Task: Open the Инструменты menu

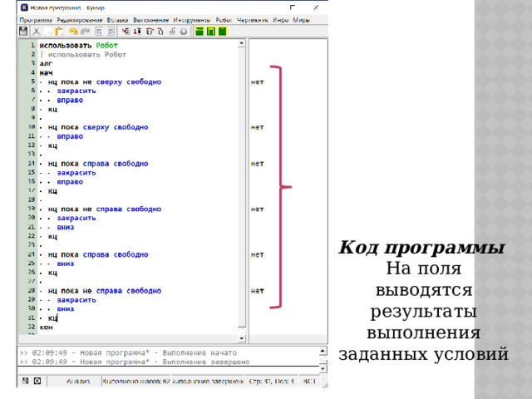Action: (x=192, y=20)
